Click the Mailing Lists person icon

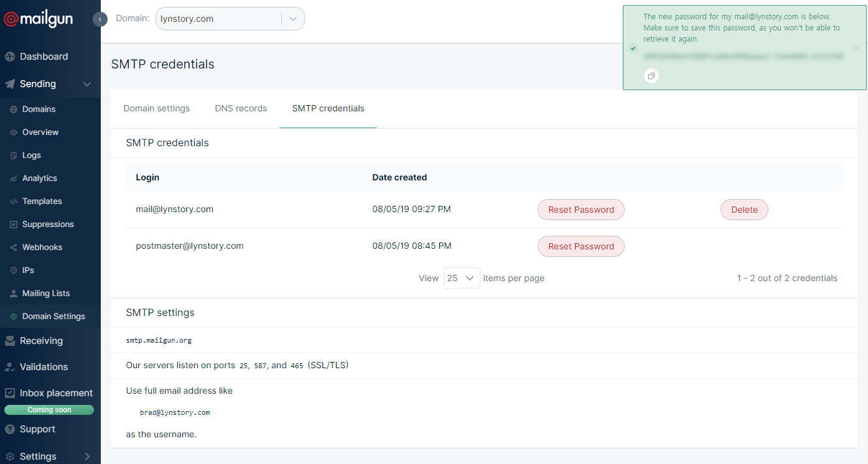[x=14, y=294]
